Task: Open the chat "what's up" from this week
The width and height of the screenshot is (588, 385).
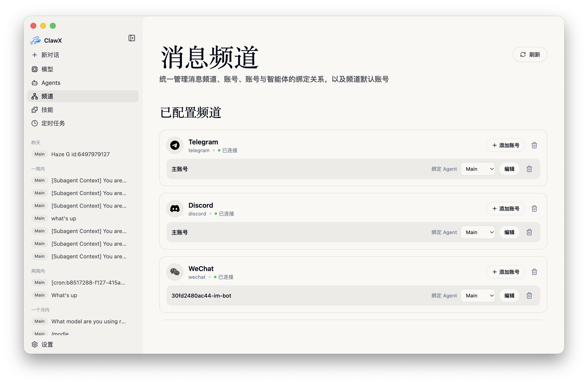Action: tap(83, 218)
